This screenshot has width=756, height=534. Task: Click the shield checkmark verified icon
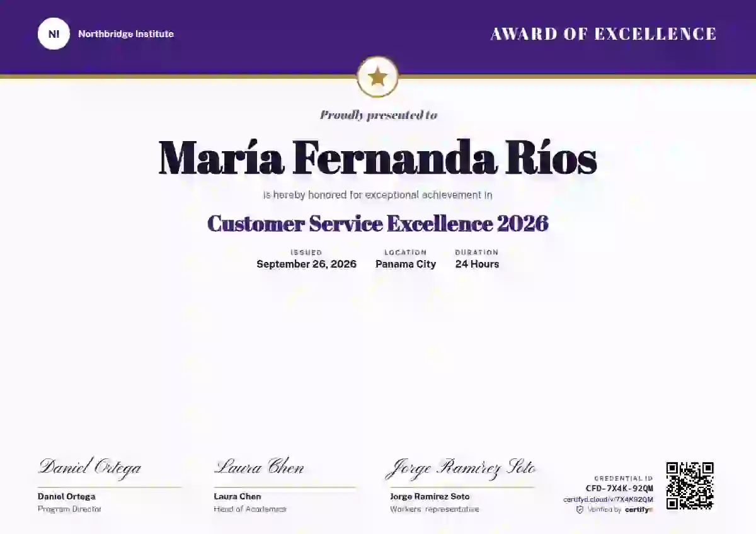580,509
